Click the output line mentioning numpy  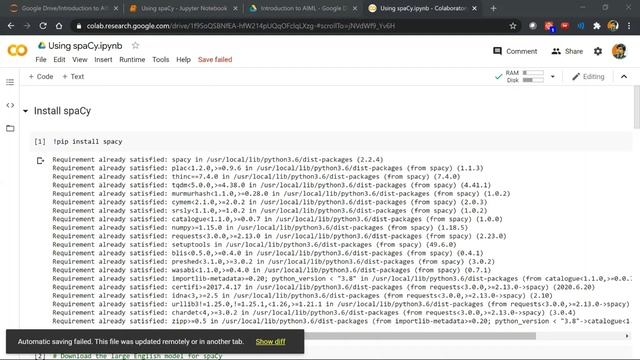pos(260,227)
